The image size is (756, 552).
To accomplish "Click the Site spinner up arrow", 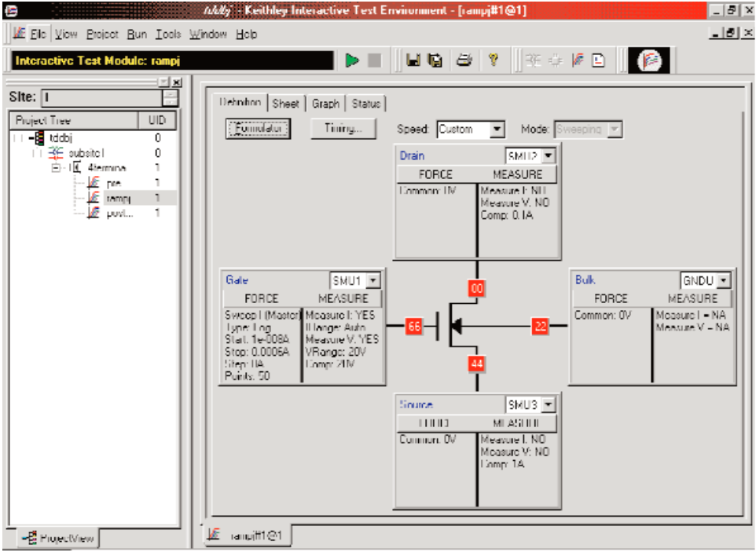I will [169, 93].
